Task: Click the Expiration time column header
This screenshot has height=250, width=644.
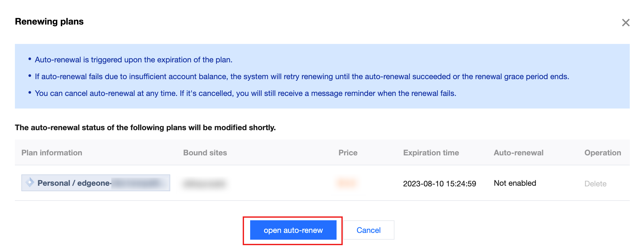Action: click(431, 153)
